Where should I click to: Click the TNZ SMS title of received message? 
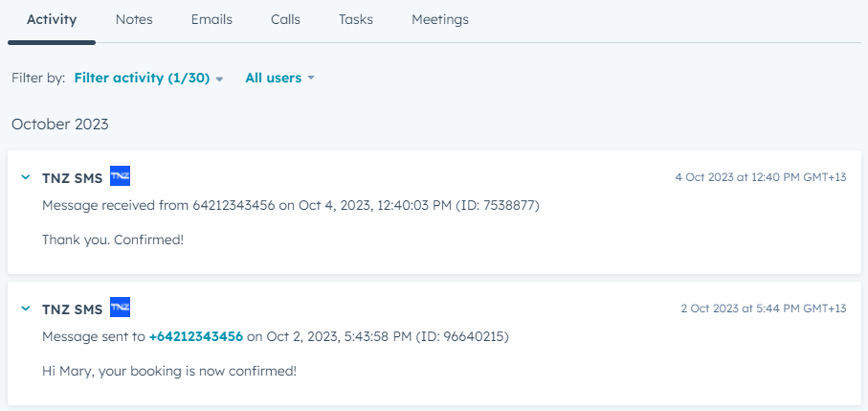point(72,178)
